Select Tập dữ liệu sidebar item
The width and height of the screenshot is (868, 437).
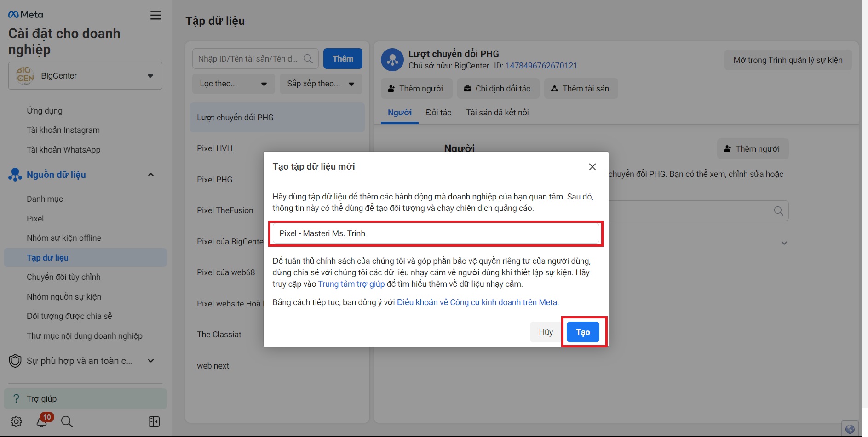[x=85, y=258]
